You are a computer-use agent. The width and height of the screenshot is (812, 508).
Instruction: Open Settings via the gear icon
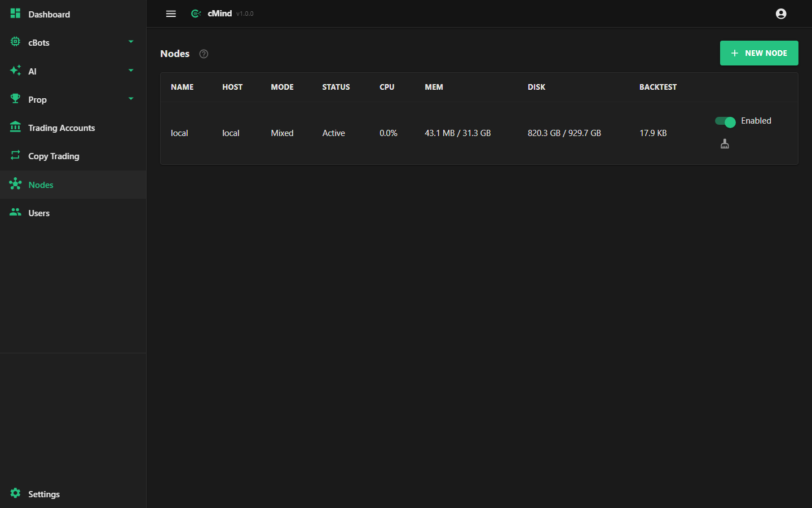(15, 493)
